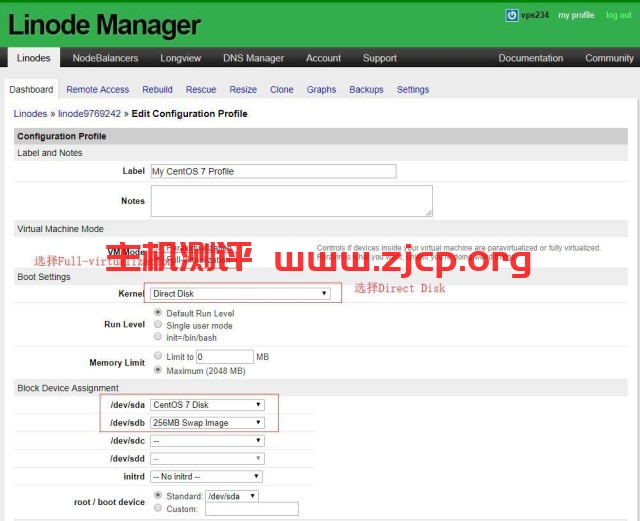The image size is (640, 521).
Task: Select the Dashboard sub-tab
Action: [31, 89]
